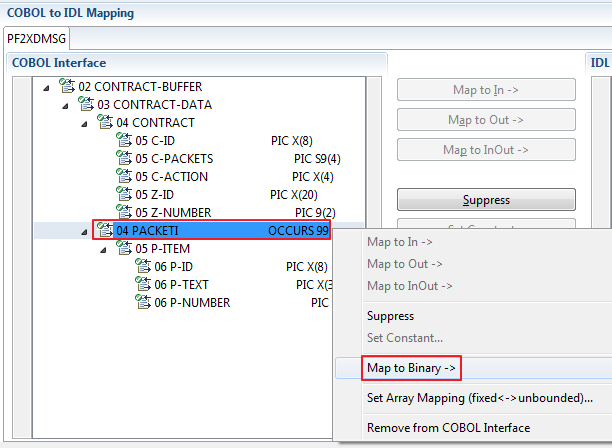Click the PIC 9(2) value
This screenshot has height=448, width=612.
click(x=315, y=212)
